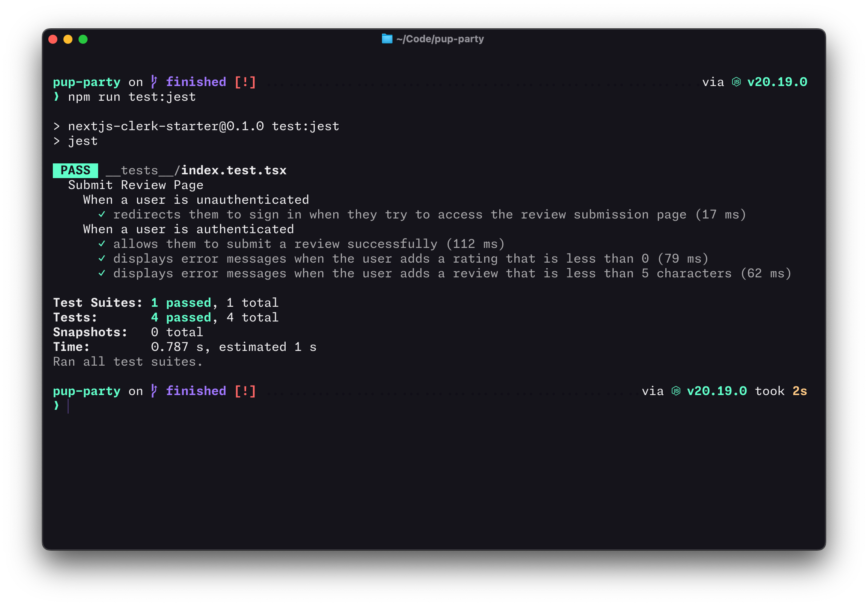Click the yellow 2s duration text
Screen dimensions: 868x606
pyautogui.click(x=799, y=391)
